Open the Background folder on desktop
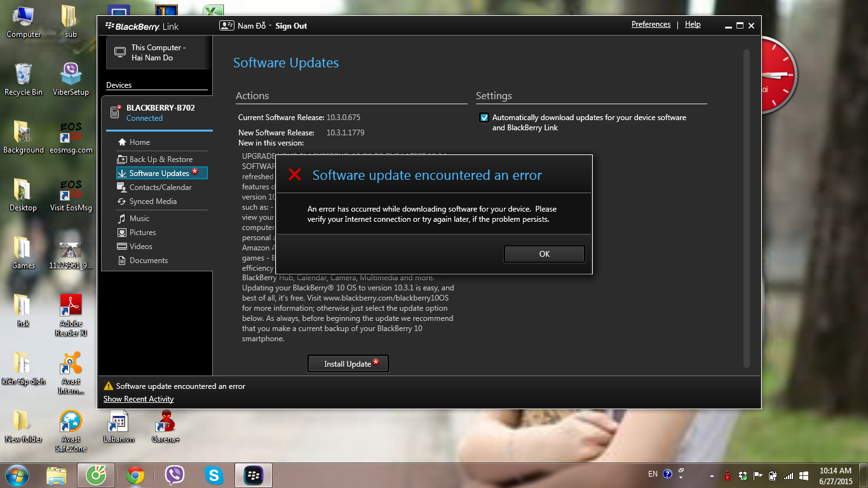 pos(24,137)
